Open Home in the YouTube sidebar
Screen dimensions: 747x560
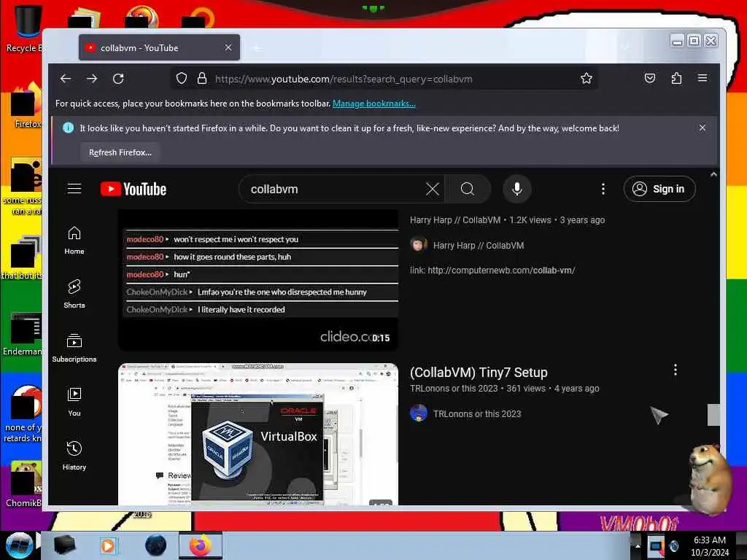[x=74, y=241]
